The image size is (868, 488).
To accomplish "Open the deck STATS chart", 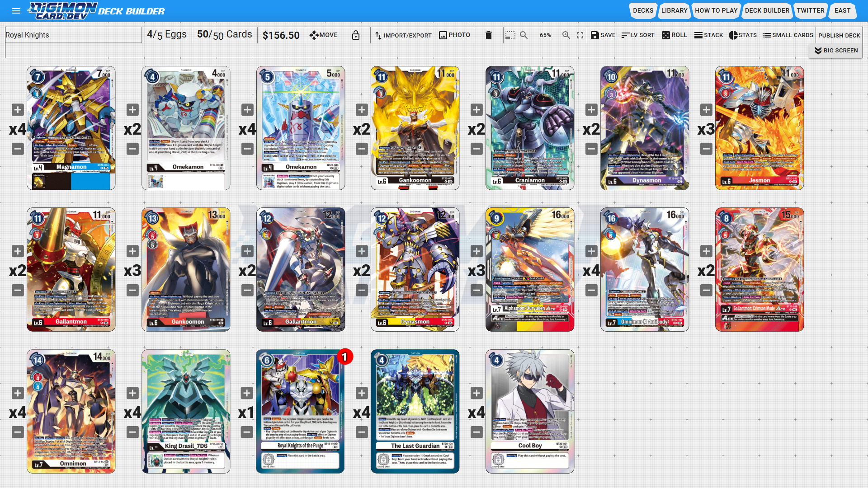I will tap(742, 35).
